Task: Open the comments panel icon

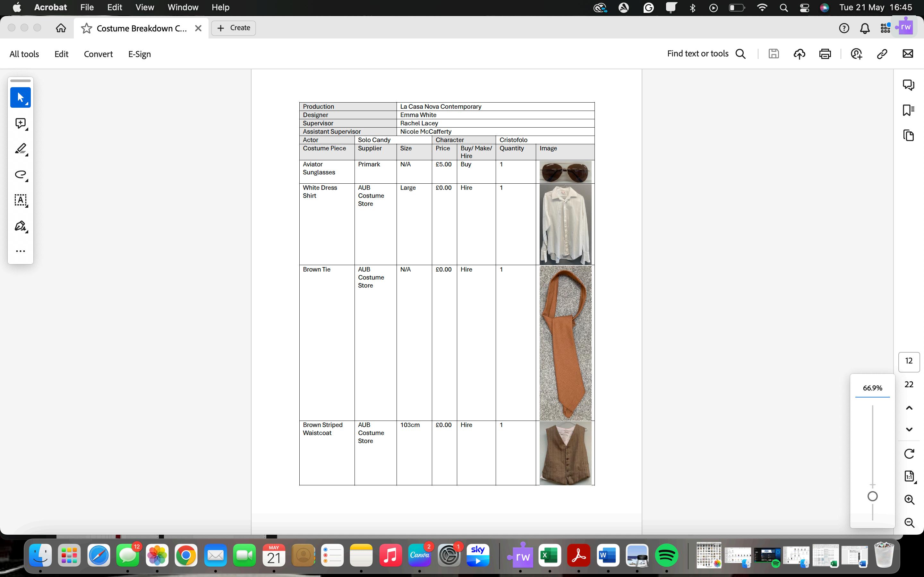Action: tap(908, 85)
